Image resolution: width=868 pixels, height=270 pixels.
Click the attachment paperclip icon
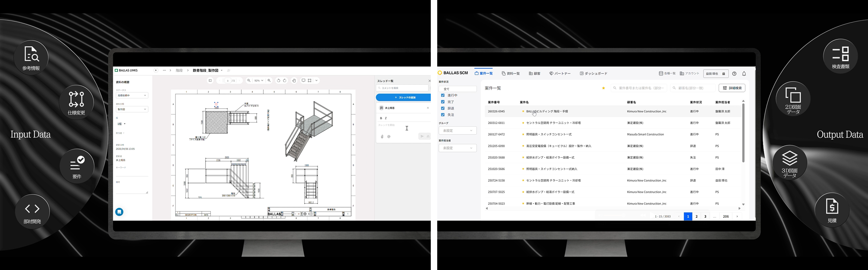coord(382,137)
